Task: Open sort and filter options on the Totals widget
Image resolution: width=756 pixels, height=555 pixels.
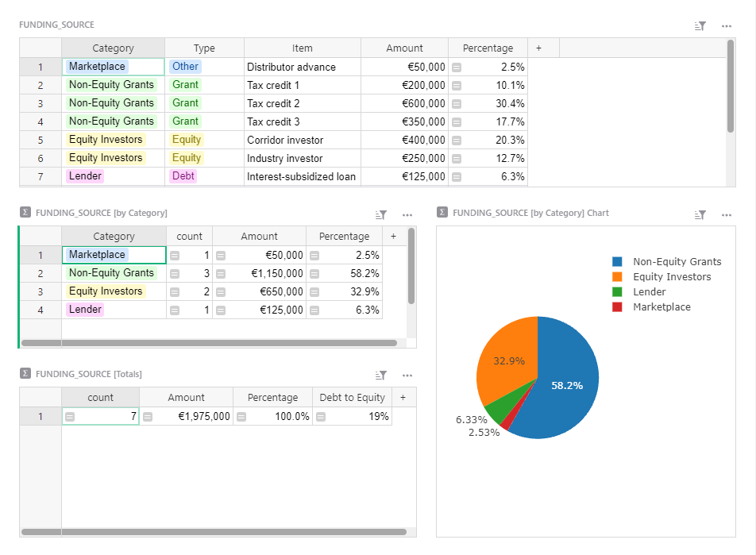Action: (x=380, y=374)
